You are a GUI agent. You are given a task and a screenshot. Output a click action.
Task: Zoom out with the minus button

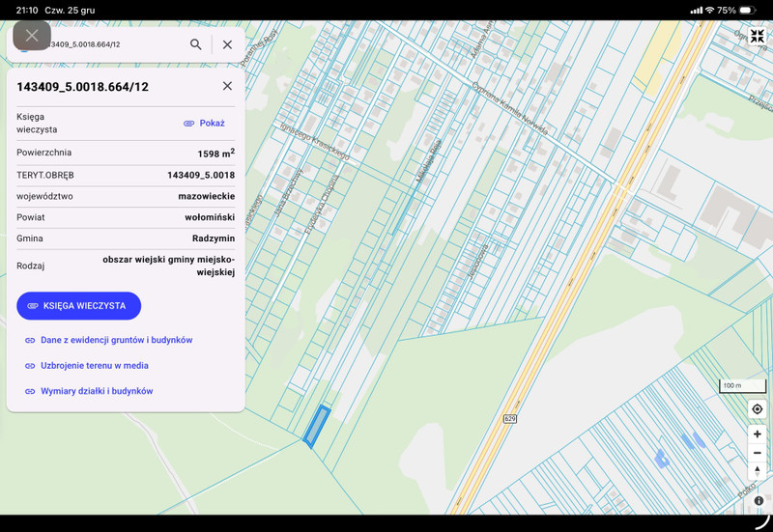[x=757, y=453]
